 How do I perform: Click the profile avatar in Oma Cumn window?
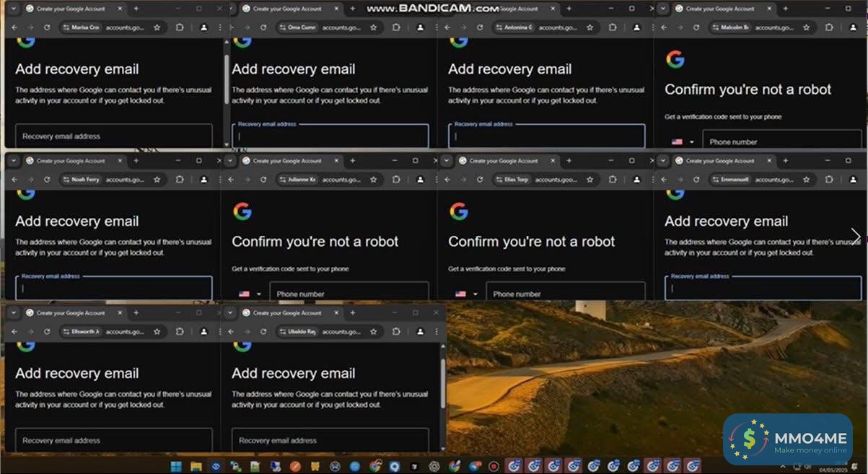[420, 27]
